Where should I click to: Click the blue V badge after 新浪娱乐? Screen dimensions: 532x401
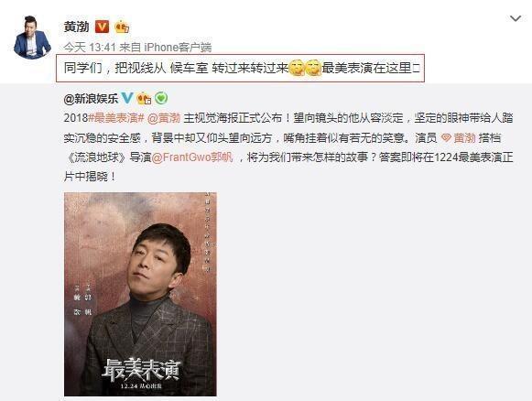point(127,98)
